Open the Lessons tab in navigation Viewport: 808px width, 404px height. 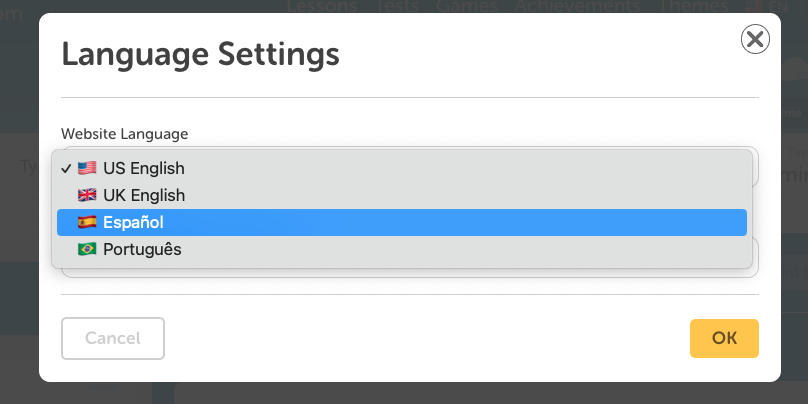pyautogui.click(x=322, y=6)
